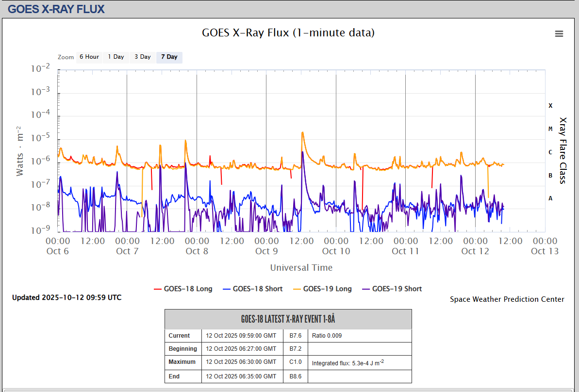
Task: Click the GOES-18 Latest X-Ray Event table header
Action: (288, 319)
